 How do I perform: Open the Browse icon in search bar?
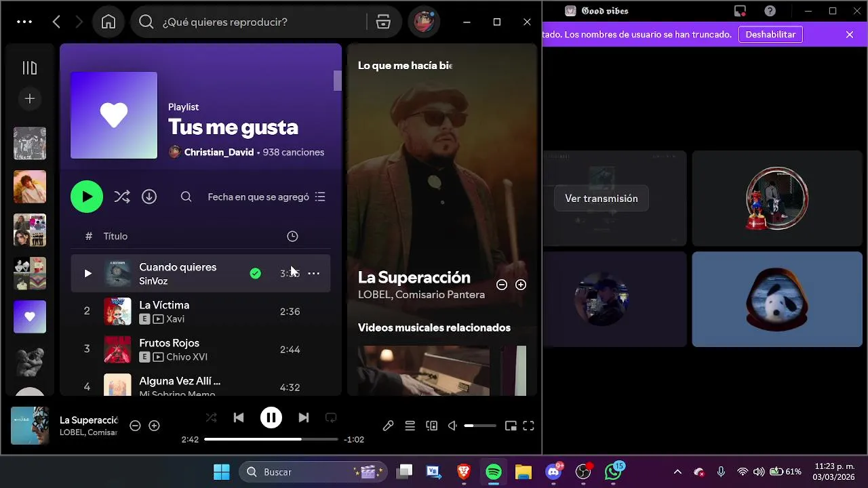tap(383, 22)
